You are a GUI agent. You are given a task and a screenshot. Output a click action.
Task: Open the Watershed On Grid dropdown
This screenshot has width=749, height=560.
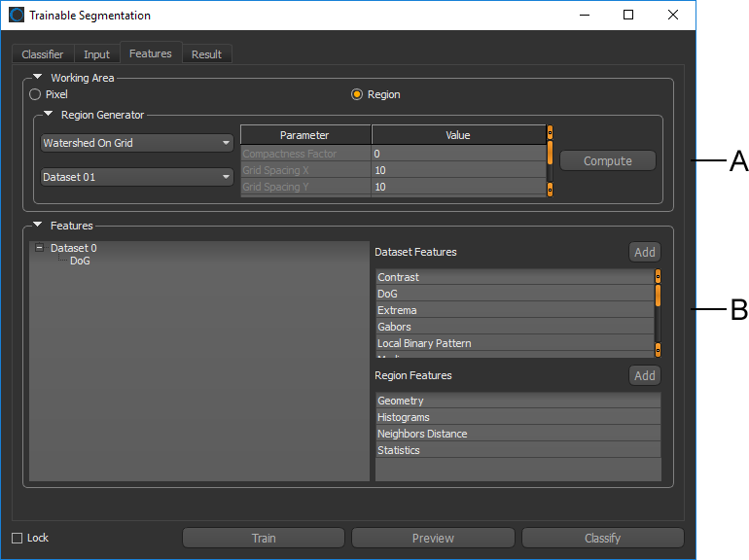136,143
